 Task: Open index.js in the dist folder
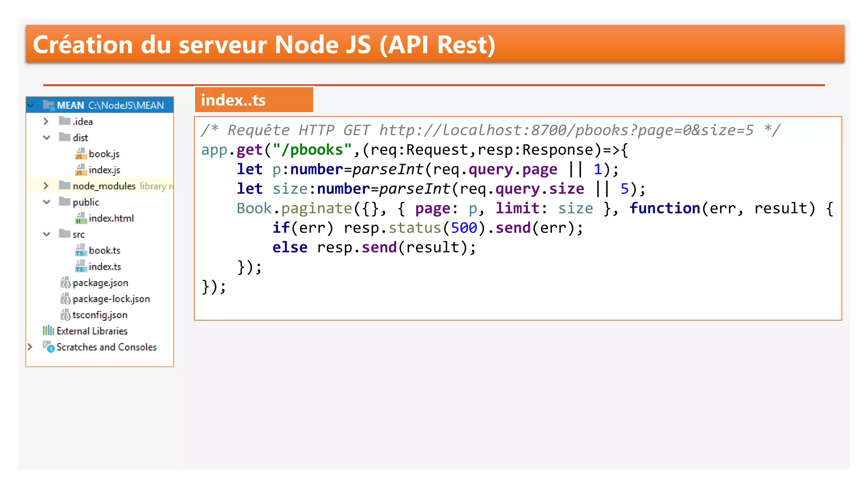[104, 170]
